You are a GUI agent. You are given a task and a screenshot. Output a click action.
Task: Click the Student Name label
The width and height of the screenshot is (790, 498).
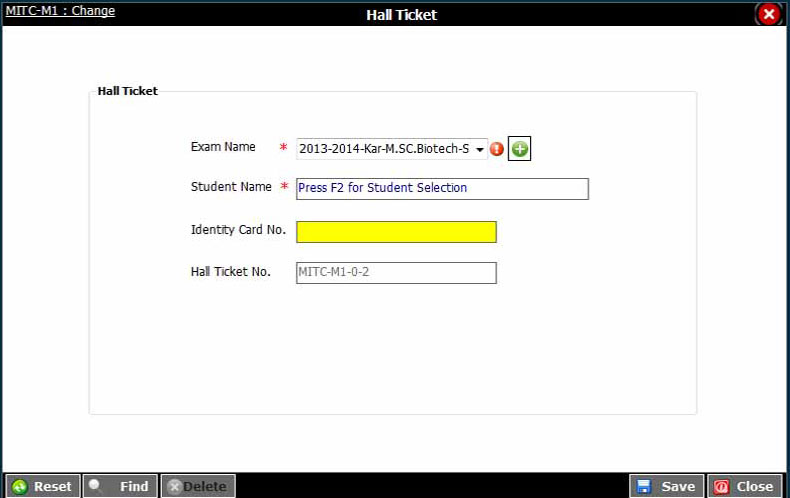tap(231, 186)
